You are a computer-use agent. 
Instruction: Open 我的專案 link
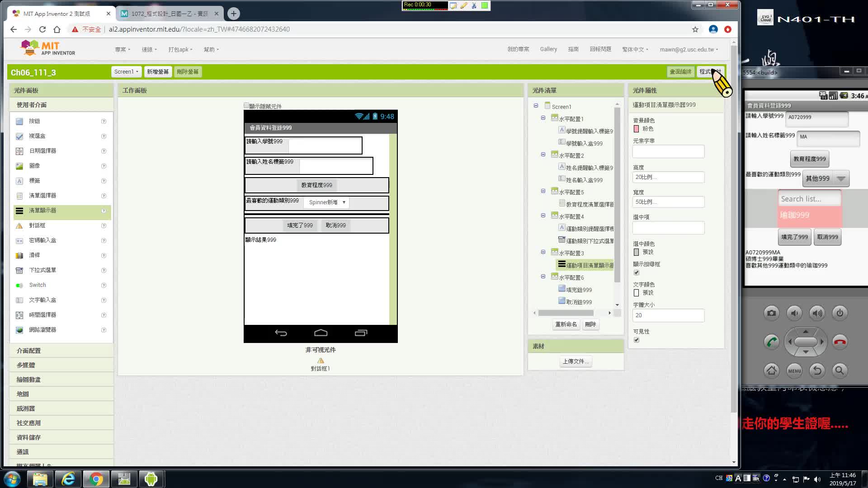pyautogui.click(x=518, y=49)
